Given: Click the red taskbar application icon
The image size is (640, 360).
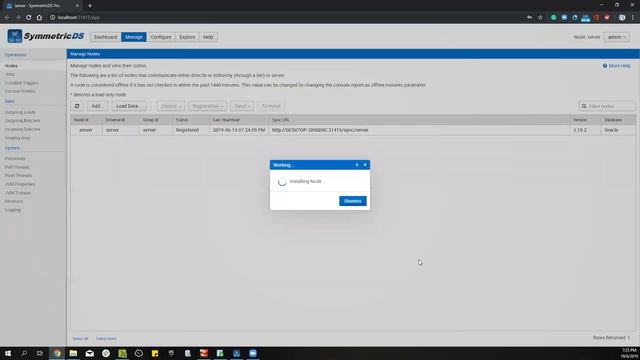Looking at the screenshot, I should click(x=204, y=353).
